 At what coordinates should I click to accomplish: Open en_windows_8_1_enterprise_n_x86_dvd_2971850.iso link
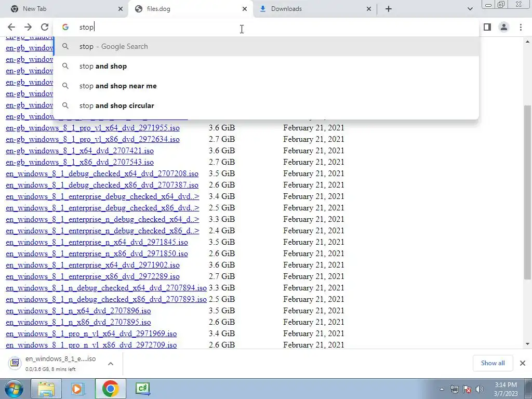point(97,254)
